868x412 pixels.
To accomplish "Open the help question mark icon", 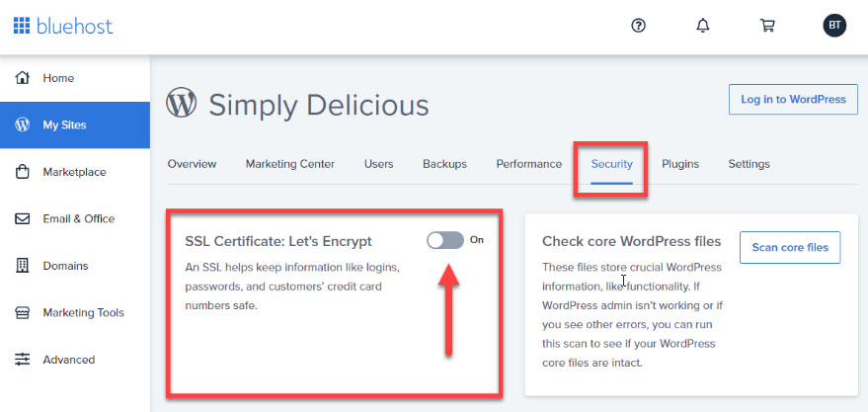I will tap(638, 26).
